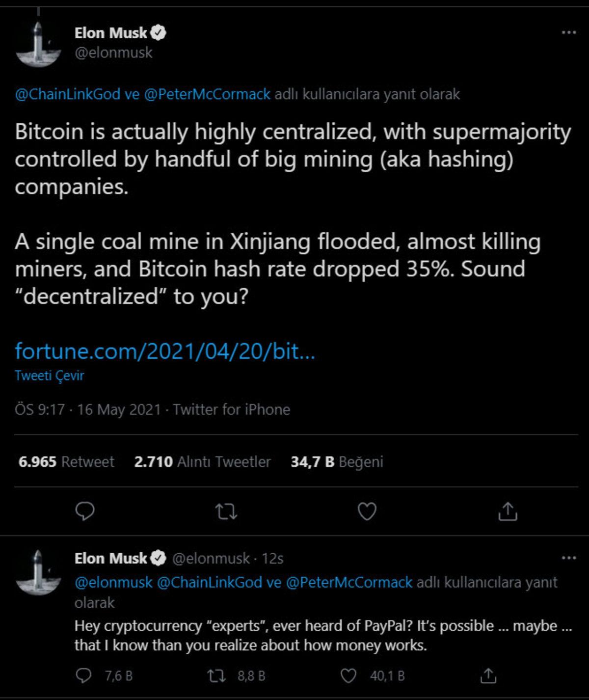Click Elon Musk's avatar on the main tweet
The width and height of the screenshot is (589, 700).
pyautogui.click(x=38, y=43)
